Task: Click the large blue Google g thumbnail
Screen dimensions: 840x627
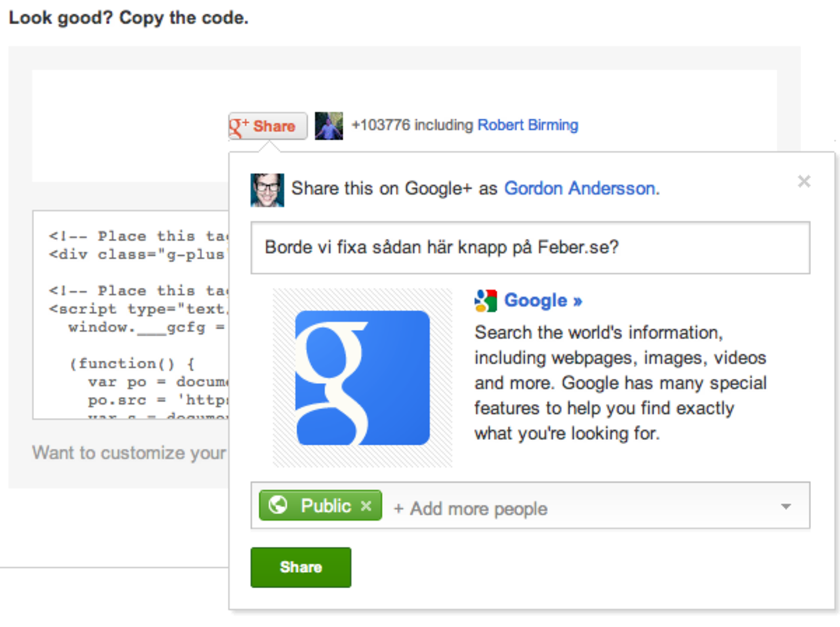Action: [x=362, y=378]
